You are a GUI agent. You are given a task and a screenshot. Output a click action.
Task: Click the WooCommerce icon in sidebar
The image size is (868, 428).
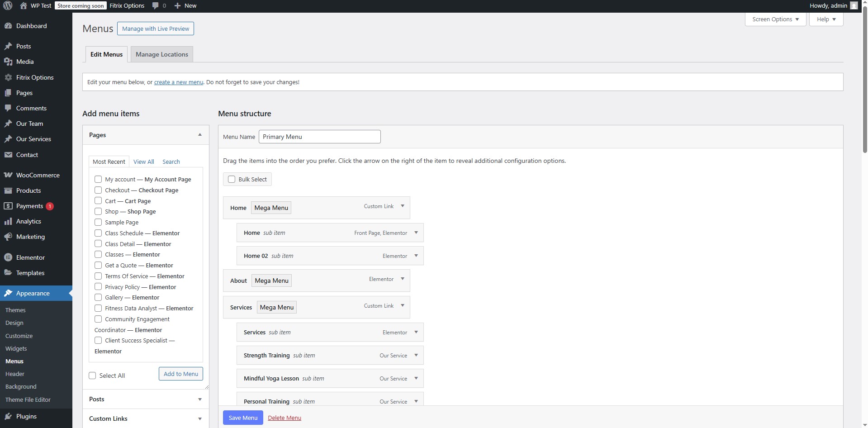[x=8, y=176]
